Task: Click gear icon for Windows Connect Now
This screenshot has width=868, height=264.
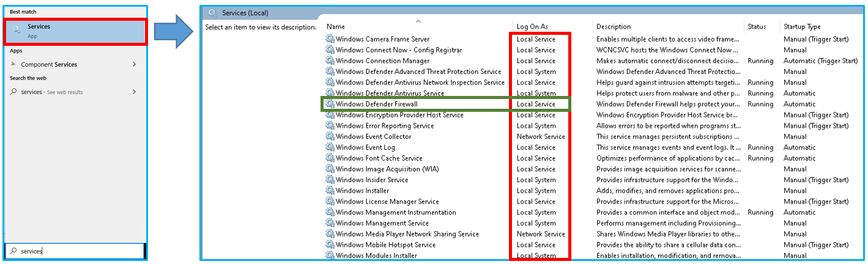Action: coord(330,50)
